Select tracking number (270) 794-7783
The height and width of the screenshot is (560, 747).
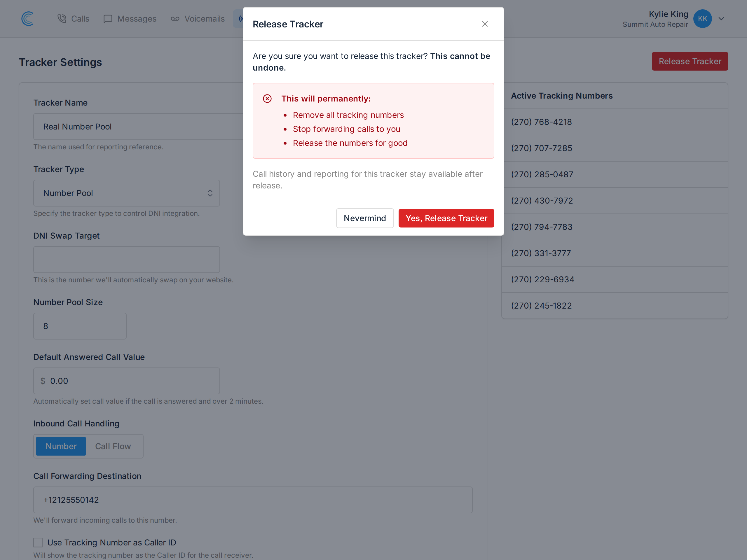[615, 227]
